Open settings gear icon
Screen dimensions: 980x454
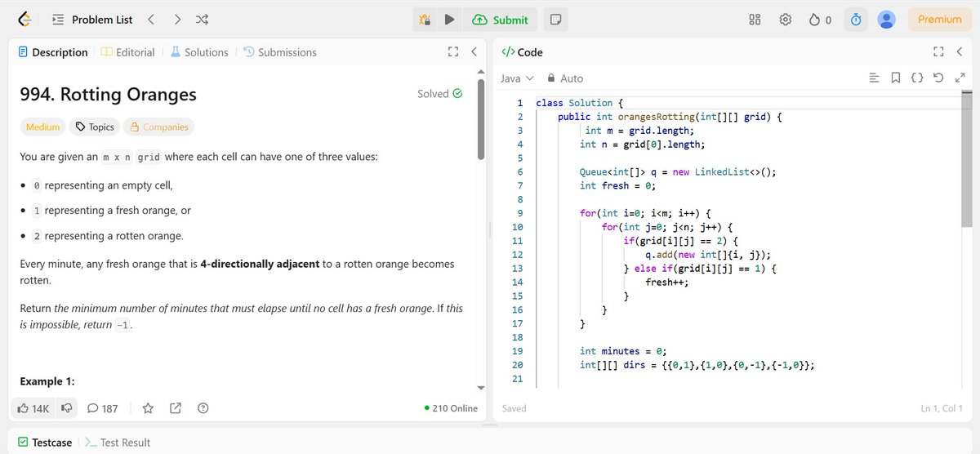(786, 20)
